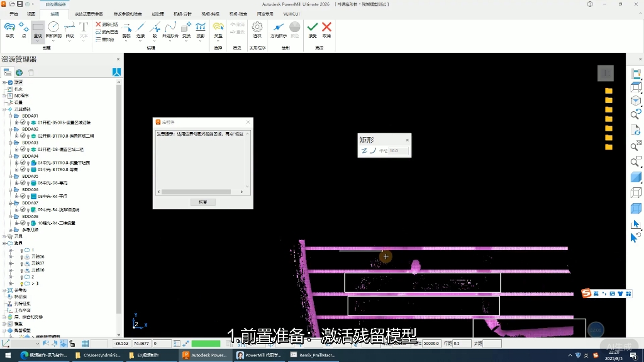Close the 资源管理器 panel

coord(118,59)
